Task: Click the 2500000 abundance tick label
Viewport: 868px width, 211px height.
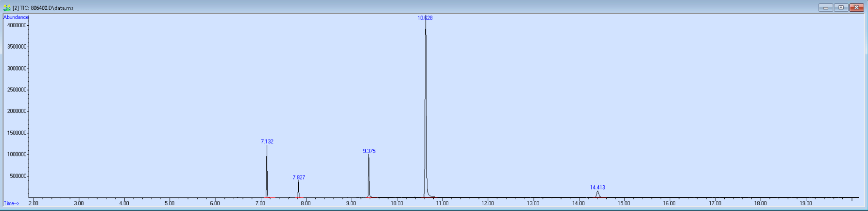Action: [x=17, y=90]
